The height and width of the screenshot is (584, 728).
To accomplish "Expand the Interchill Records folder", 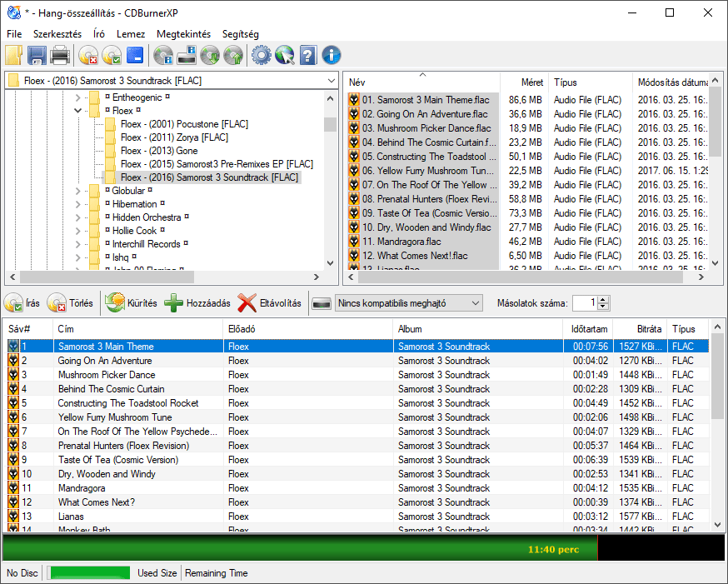I will pyautogui.click(x=78, y=244).
